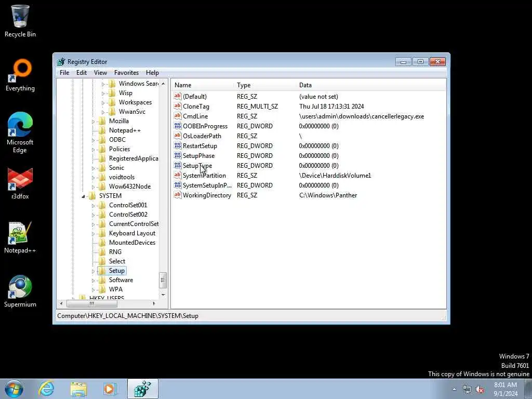Viewport: 532px width, 399px height.
Task: Collapse the SYSTEM tree key
Action: 84,196
